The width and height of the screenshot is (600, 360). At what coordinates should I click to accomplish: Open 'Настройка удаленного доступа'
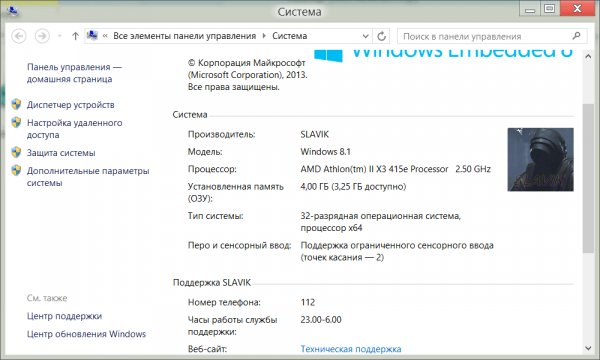(75, 129)
